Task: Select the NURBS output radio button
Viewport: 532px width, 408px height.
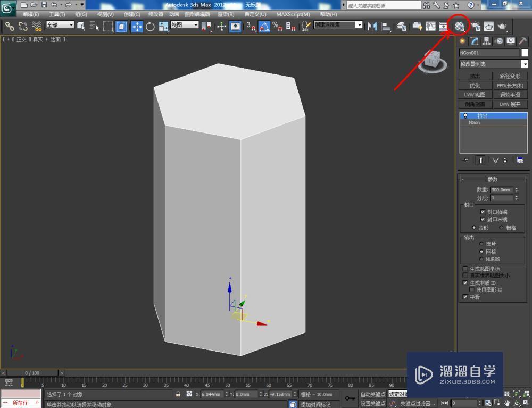Action: coord(481,259)
